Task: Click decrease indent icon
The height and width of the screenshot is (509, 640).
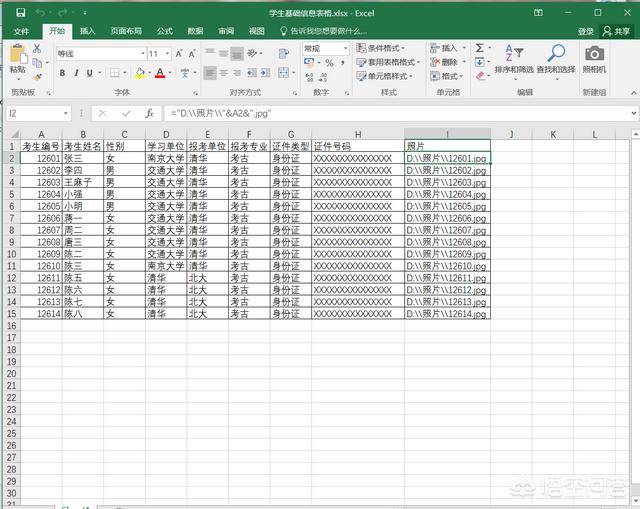Action: (252, 73)
